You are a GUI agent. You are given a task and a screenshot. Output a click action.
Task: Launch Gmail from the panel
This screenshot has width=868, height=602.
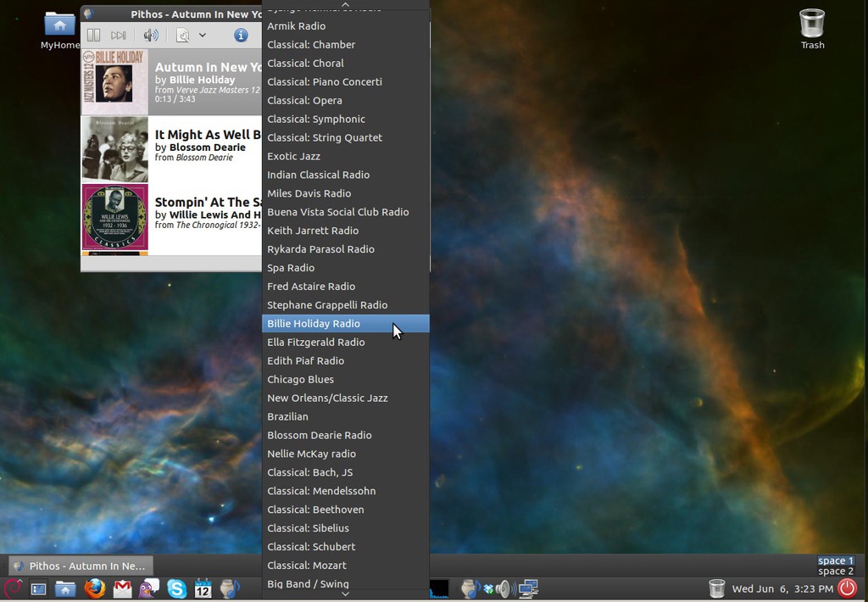(122, 588)
